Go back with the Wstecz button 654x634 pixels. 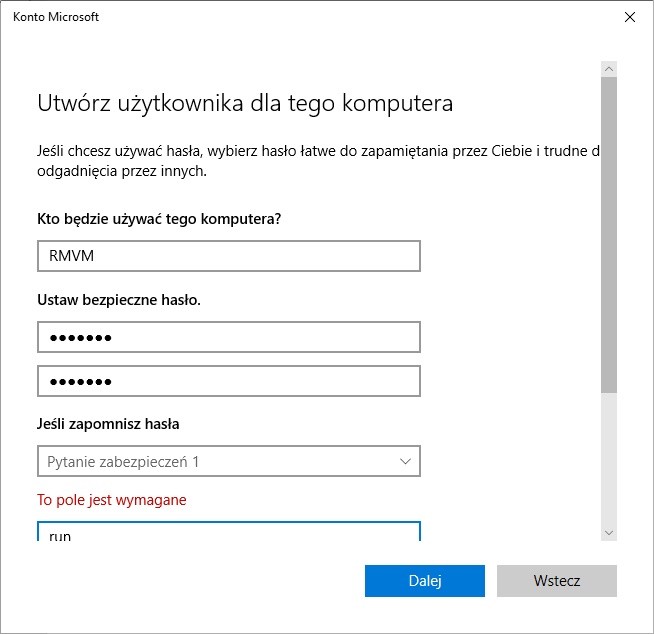click(556, 581)
